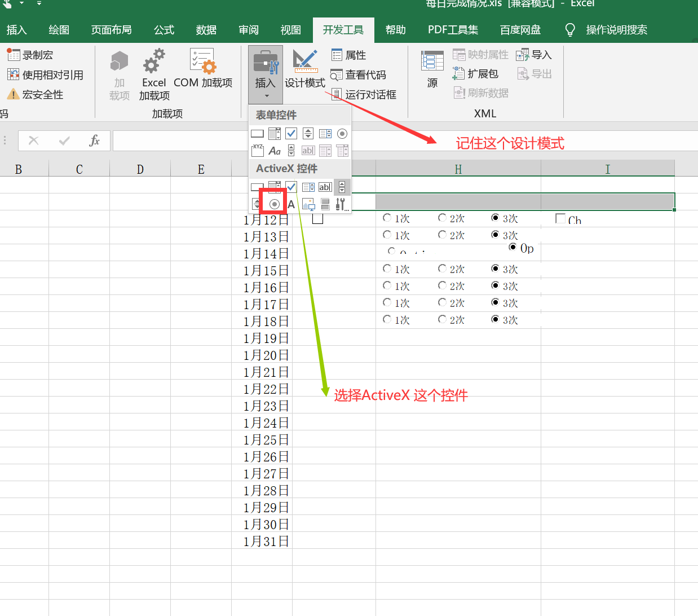Select column header D
This screenshot has width=698, height=616.
[x=140, y=169]
